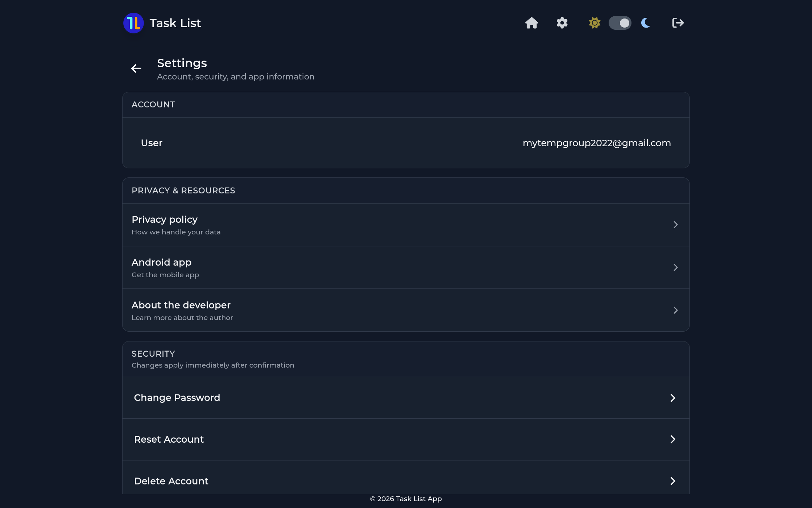Open the settings gear icon

(x=562, y=23)
